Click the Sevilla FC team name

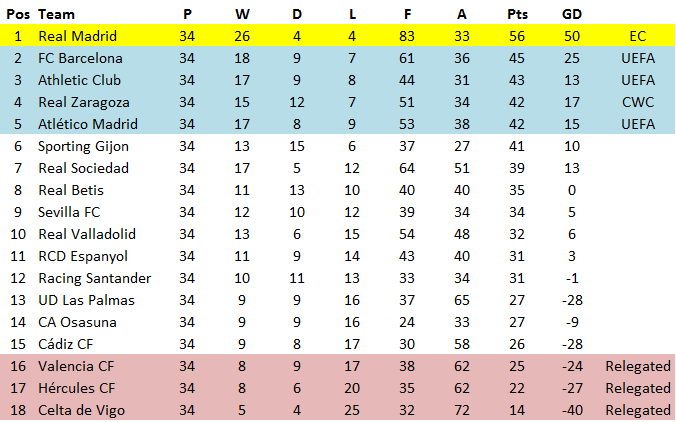pos(69,212)
